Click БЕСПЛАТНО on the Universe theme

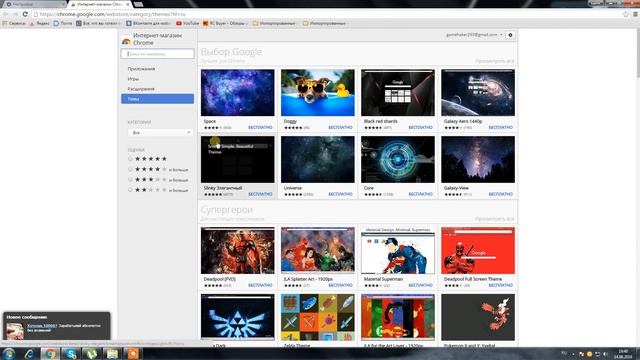coord(340,194)
